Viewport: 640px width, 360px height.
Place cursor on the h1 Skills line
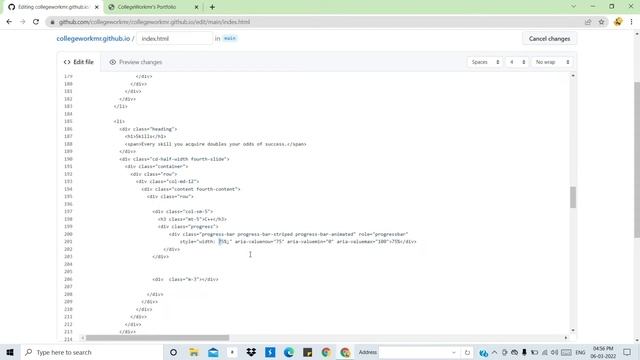pyautogui.click(x=145, y=136)
